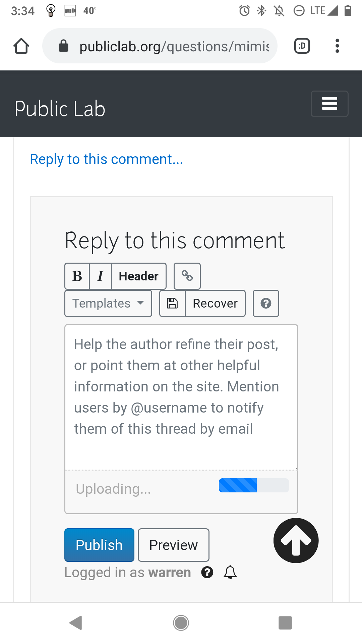Image resolution: width=362 pixels, height=644 pixels.
Task: Open the Chrome three-dot menu
Action: [337, 46]
